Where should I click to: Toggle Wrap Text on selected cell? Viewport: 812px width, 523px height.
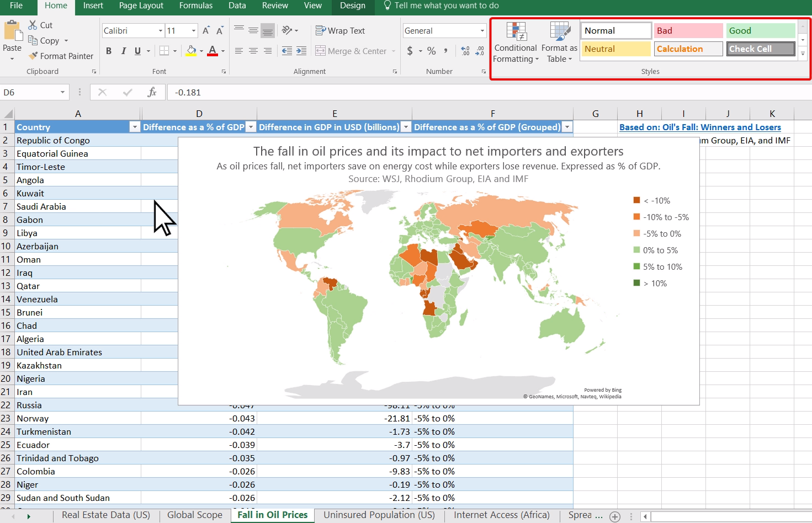pyautogui.click(x=340, y=31)
